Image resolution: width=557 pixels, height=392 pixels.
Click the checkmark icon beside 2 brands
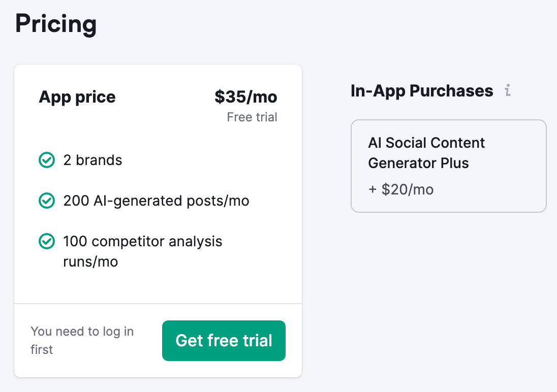pos(46,160)
